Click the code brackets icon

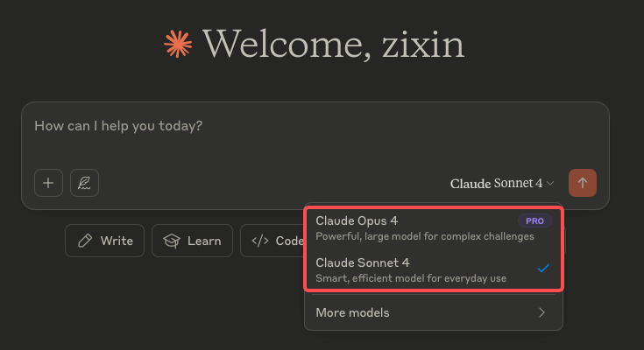(x=260, y=241)
